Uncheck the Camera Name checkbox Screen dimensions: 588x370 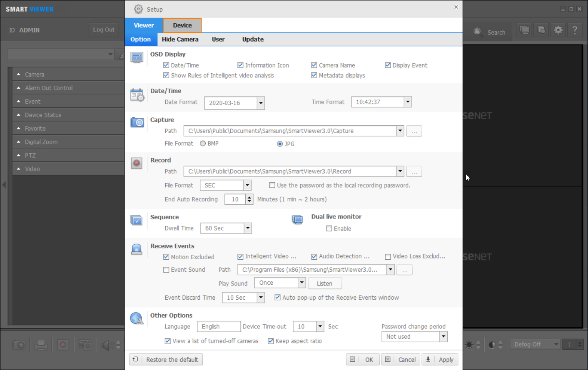pyautogui.click(x=314, y=65)
